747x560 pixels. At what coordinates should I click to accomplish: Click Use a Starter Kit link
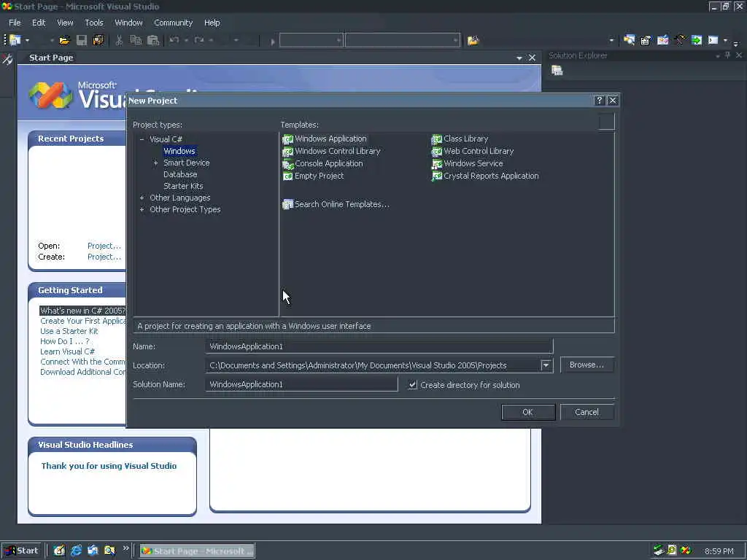tap(69, 331)
